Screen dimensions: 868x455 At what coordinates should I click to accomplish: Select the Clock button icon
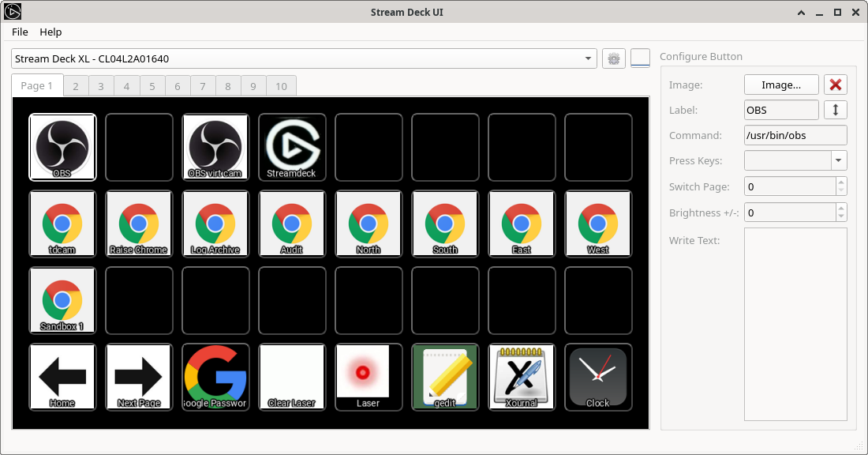click(x=598, y=377)
